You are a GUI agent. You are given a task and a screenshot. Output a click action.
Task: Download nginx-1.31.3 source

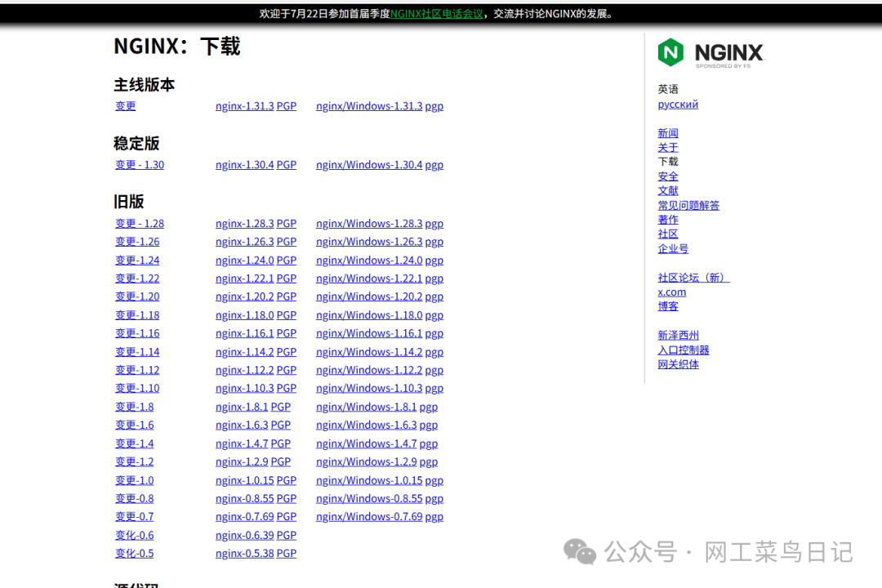click(x=245, y=106)
